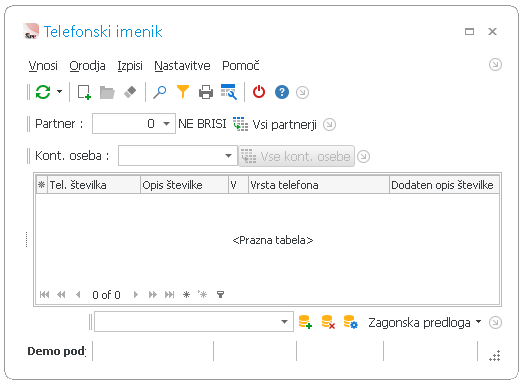Expand the Partner dropdown arrow

(166, 124)
